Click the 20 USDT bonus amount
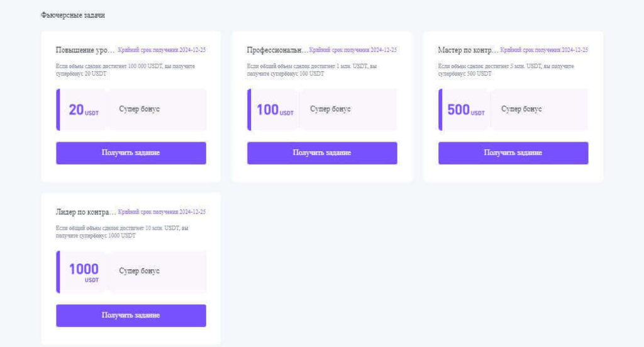The width and height of the screenshot is (644, 347). coord(83,110)
